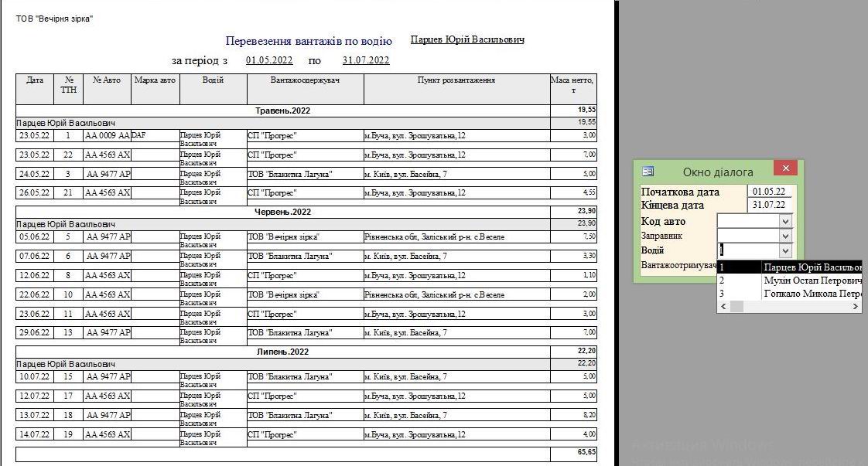Viewport: 868px width, 466px height.
Task: Click the report end date 31.07.2022
Action: (x=366, y=60)
